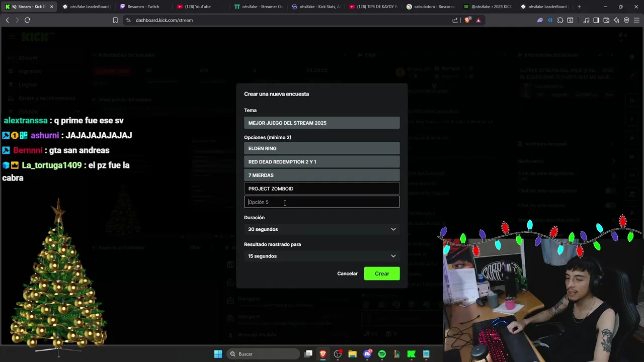The image size is (644, 362).
Task: Open Task View from the taskbar
Action: (x=308, y=354)
